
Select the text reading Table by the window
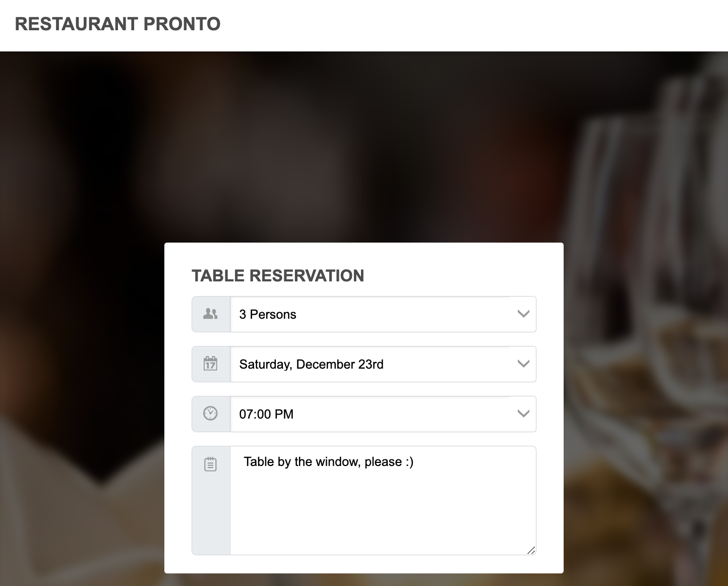pos(328,461)
